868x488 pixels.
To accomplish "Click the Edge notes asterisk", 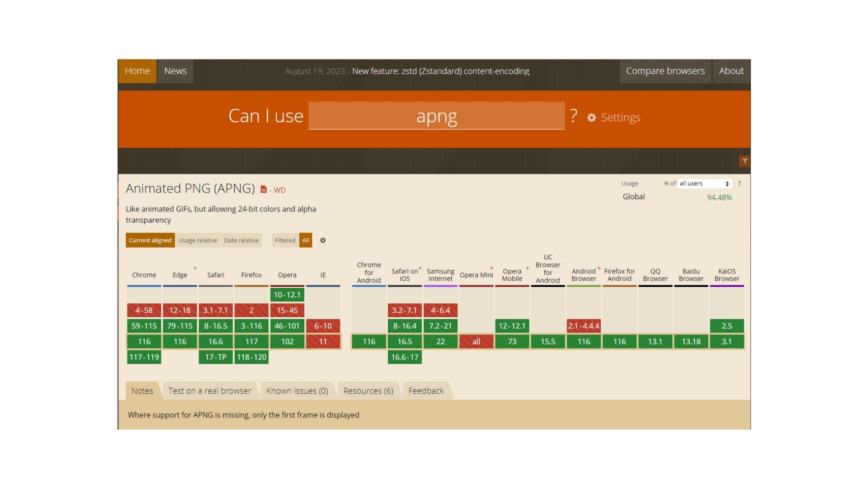I will 195,269.
